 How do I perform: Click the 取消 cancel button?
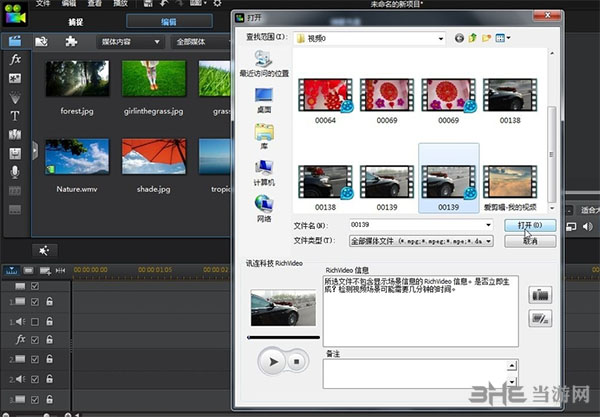click(530, 241)
